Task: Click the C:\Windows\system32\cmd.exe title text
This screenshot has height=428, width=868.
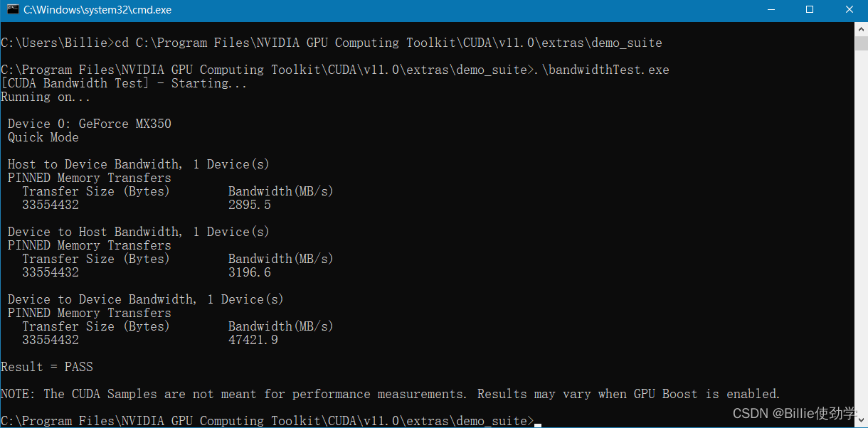Action: (x=97, y=10)
